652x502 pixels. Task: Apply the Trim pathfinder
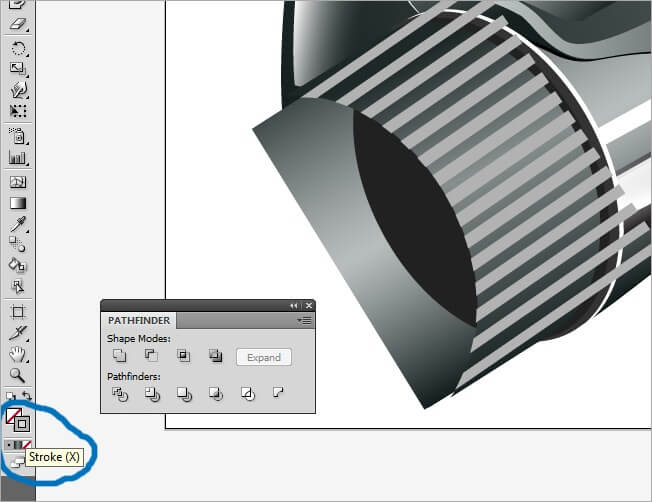(152, 394)
